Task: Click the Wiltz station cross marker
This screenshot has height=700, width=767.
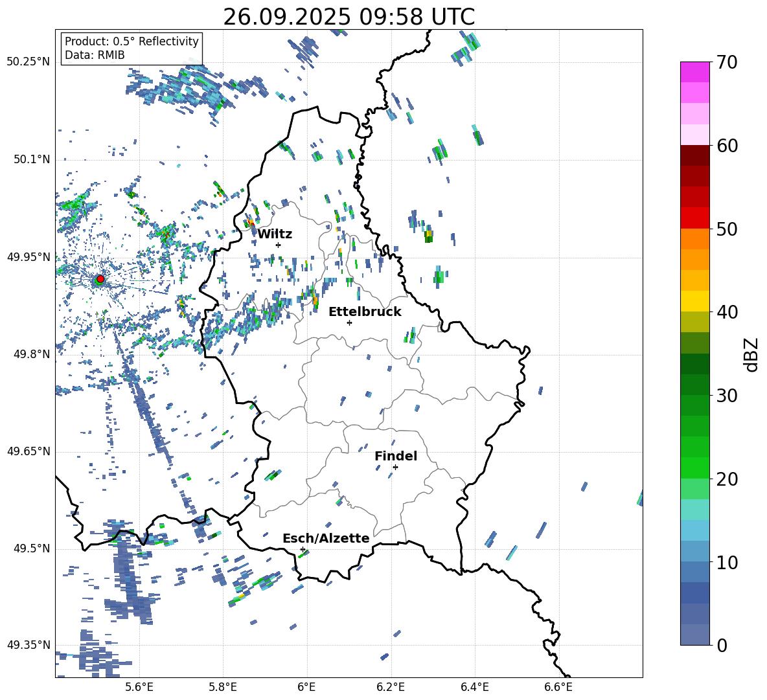Action: 278,245
